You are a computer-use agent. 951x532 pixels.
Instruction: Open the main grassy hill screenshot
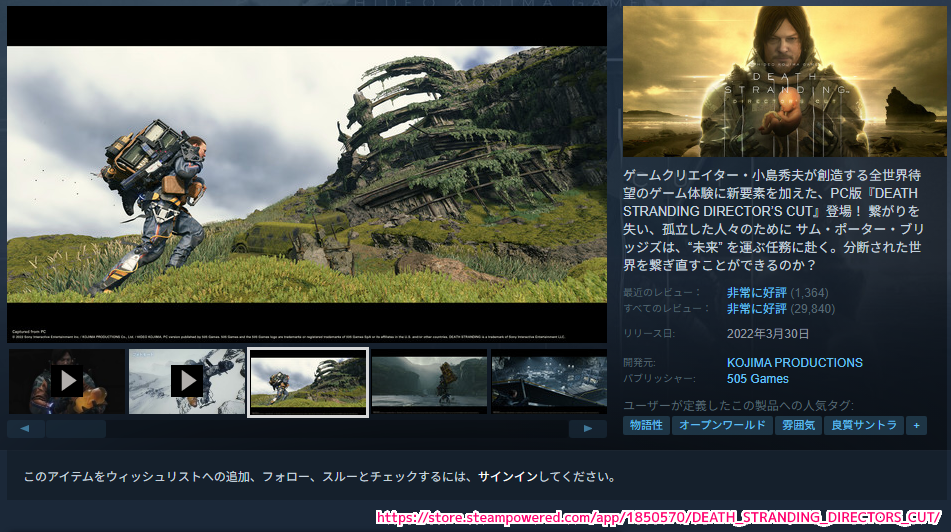click(307, 175)
